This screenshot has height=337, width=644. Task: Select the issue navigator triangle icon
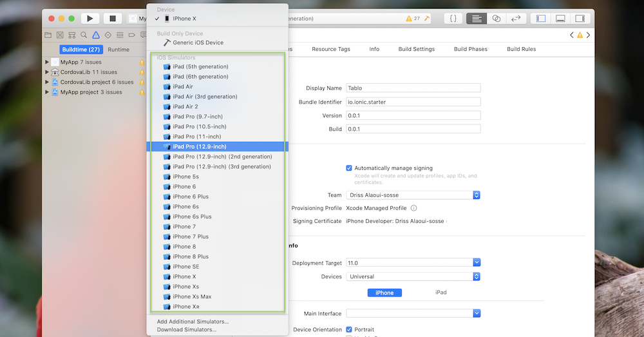96,35
